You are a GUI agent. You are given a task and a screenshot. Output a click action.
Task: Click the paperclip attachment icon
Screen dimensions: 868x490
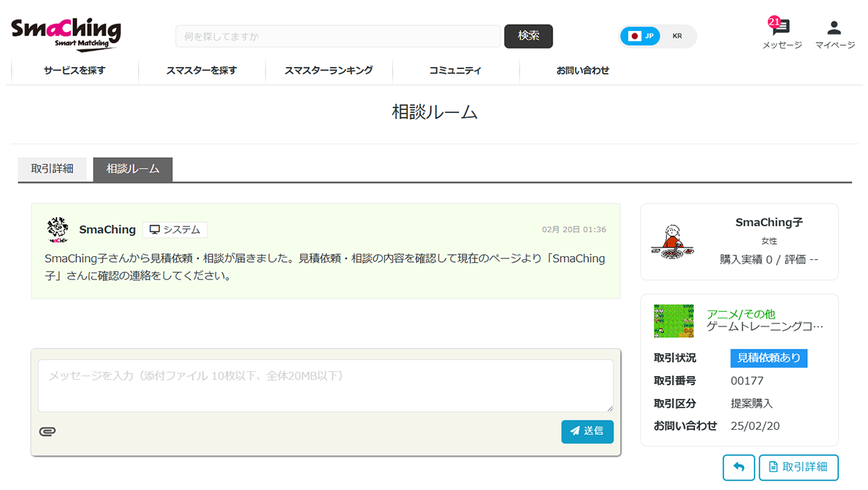pos(48,432)
